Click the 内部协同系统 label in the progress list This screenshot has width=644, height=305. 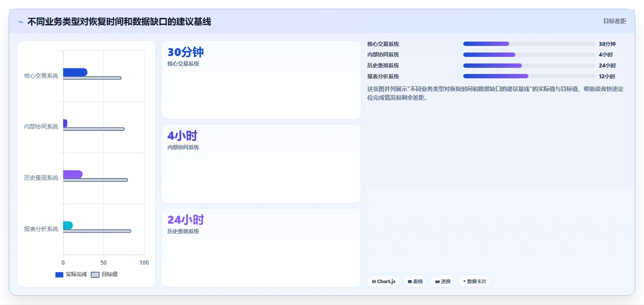point(383,55)
